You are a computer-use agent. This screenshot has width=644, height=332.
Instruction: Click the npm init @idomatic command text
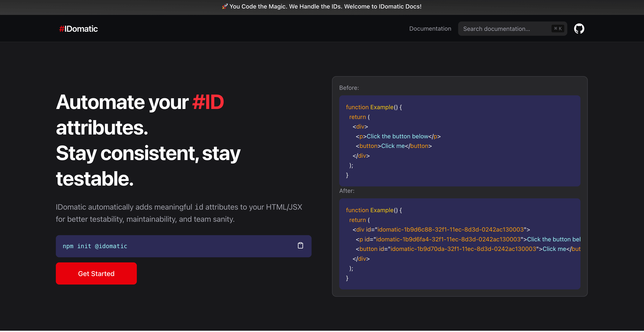(95, 247)
